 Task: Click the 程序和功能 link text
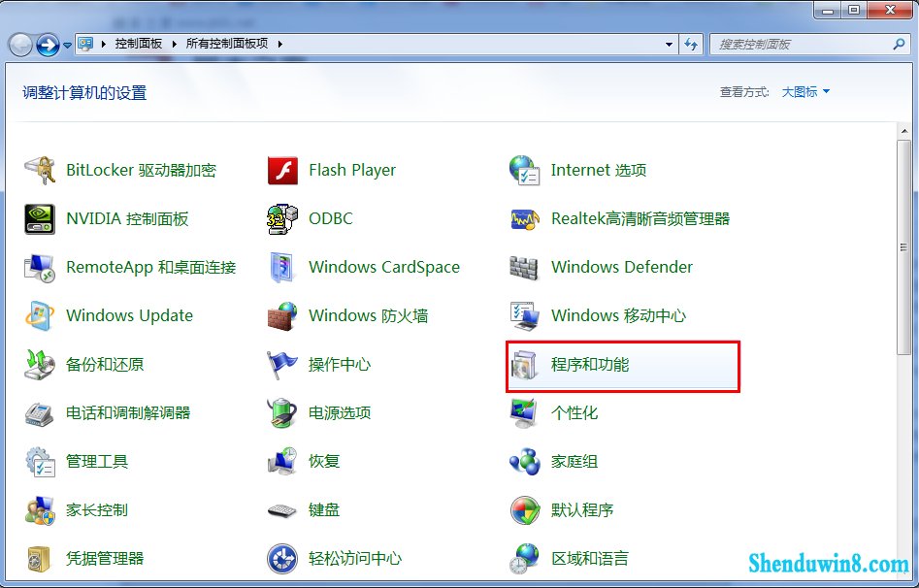tap(590, 365)
